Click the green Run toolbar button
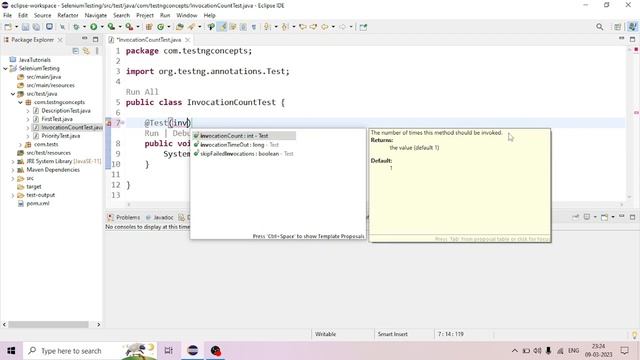 (93, 27)
